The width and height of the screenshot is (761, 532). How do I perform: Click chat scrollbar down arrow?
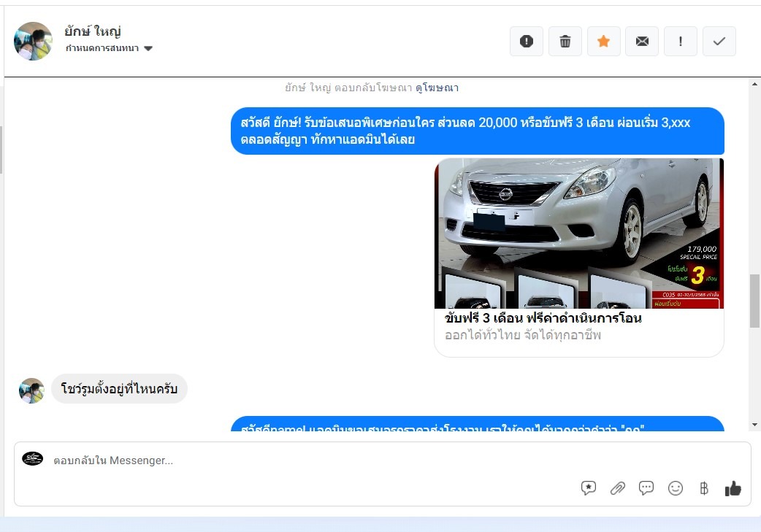[x=754, y=425]
